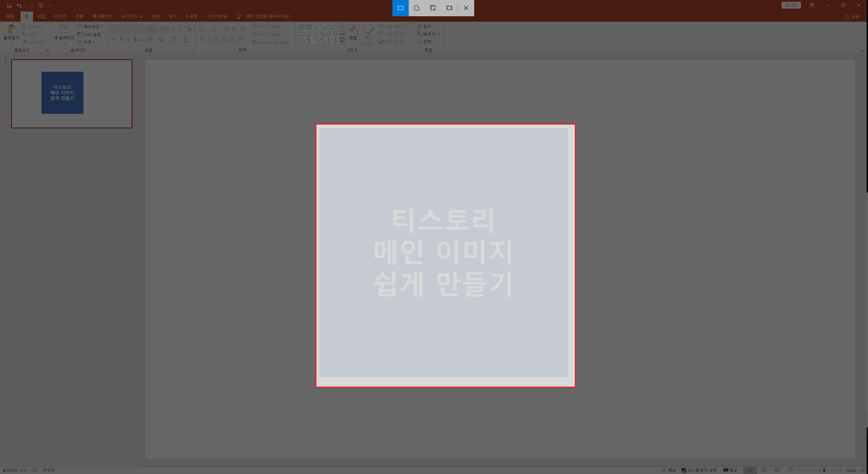Click the Save icon in quick access
This screenshot has height=474, width=868.
coord(9,5)
